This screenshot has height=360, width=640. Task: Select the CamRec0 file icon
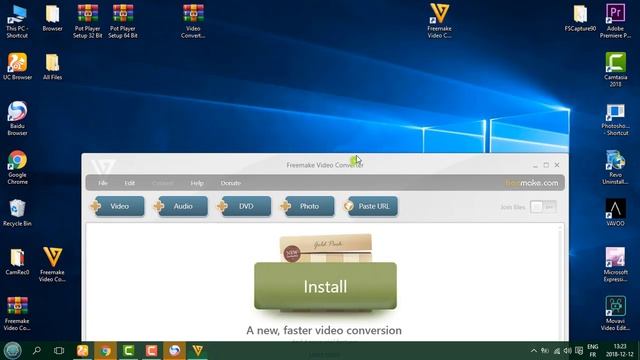17,262
